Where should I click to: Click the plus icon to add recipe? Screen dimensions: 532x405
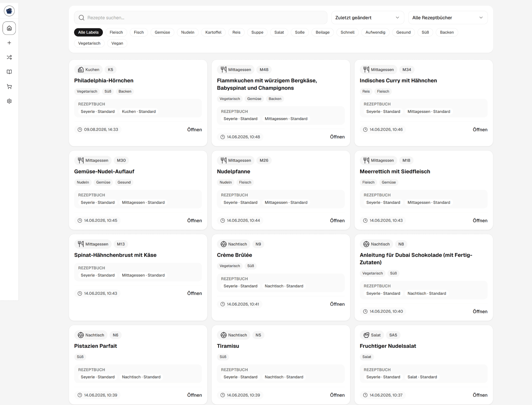pyautogui.click(x=9, y=43)
